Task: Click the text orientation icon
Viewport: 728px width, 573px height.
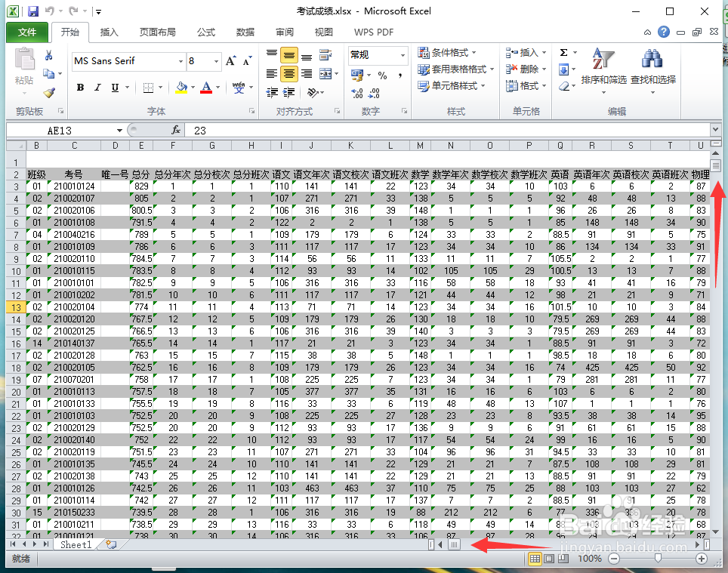Action: coord(313,92)
